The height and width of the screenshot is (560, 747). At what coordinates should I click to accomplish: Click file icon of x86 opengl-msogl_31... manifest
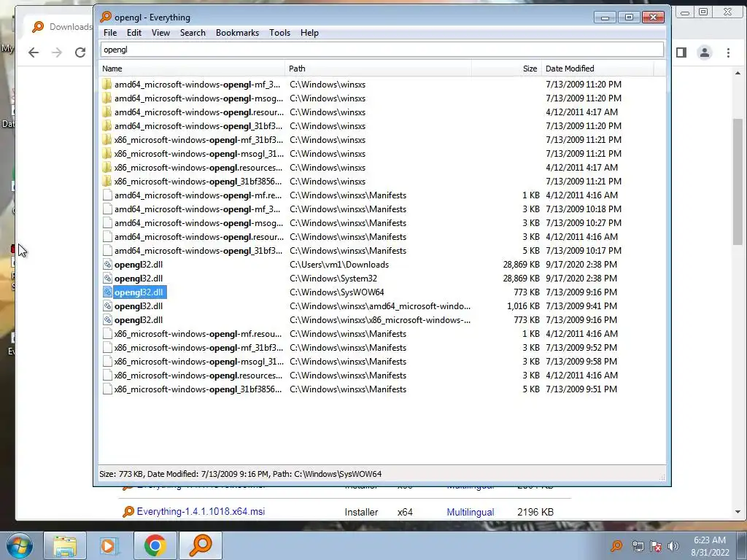click(x=108, y=362)
